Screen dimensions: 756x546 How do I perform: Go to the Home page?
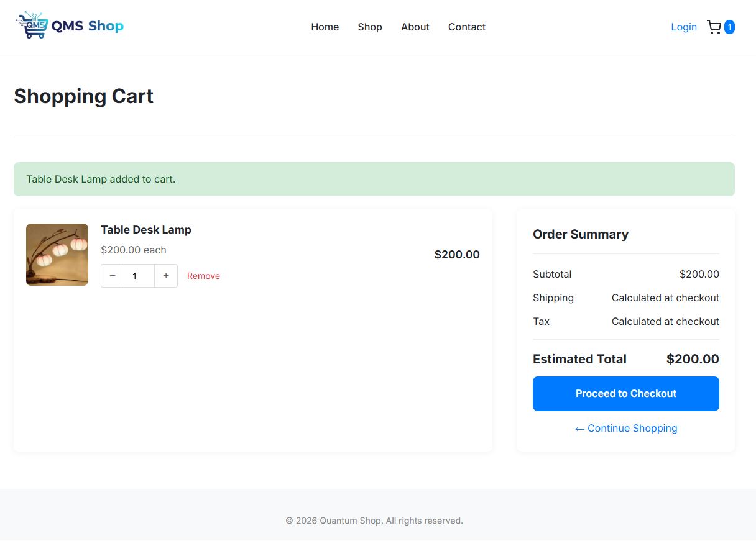(x=325, y=27)
